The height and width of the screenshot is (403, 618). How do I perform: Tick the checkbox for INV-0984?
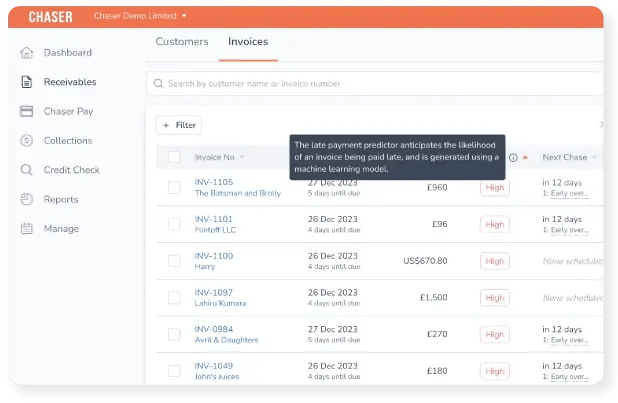tap(174, 334)
